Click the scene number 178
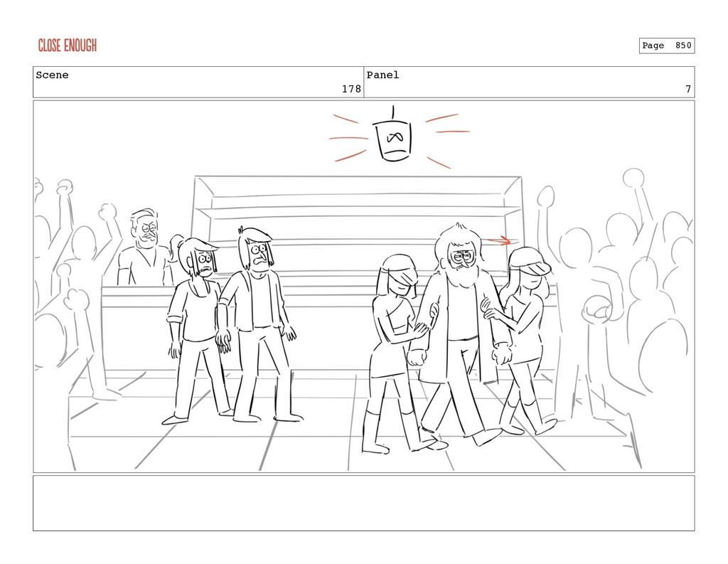 pos(351,89)
